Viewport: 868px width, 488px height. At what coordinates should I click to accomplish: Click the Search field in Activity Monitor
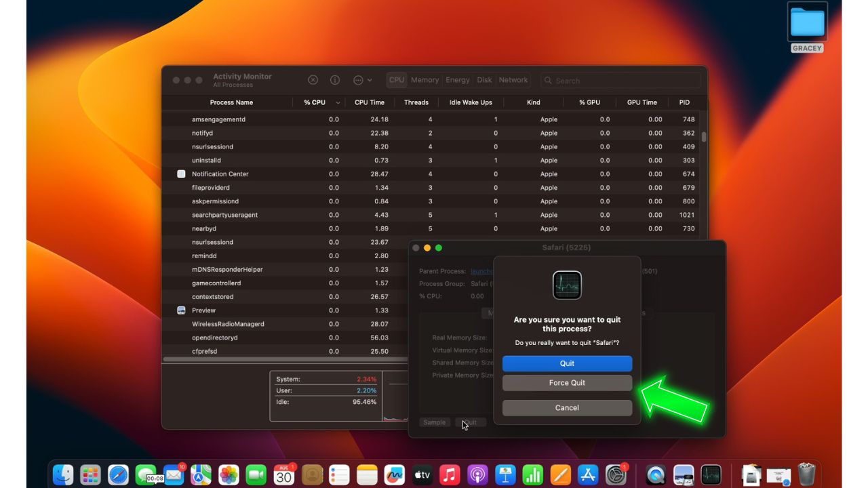coord(619,81)
